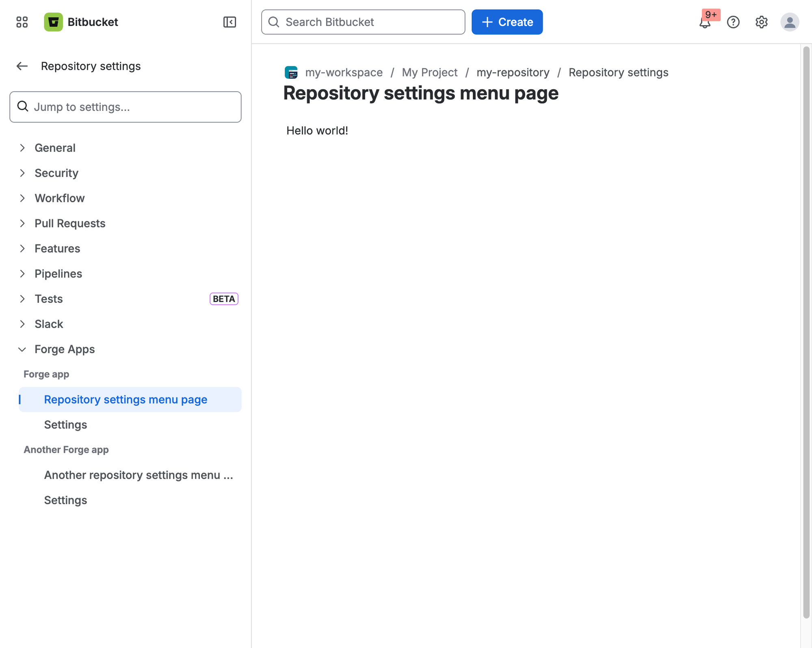Open the help question mark icon
Screen dimensions: 812x648
[733, 22]
